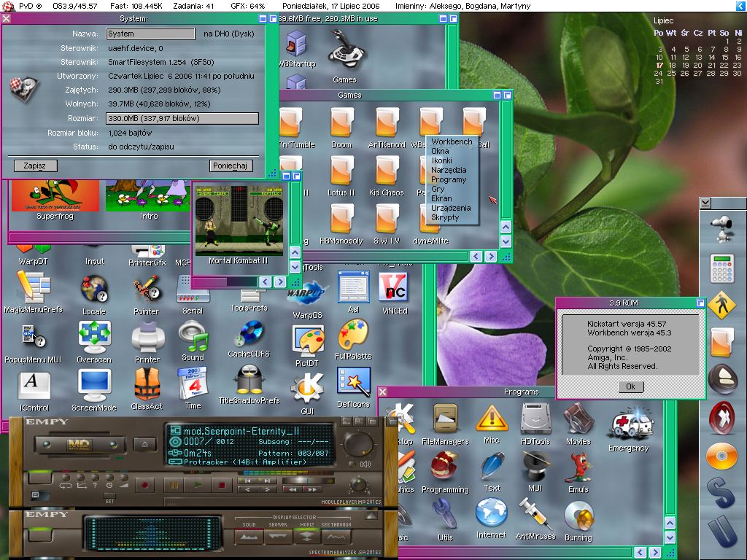747x560 pixels.
Task: Select the SOLID display mode
Action: [x=249, y=537]
